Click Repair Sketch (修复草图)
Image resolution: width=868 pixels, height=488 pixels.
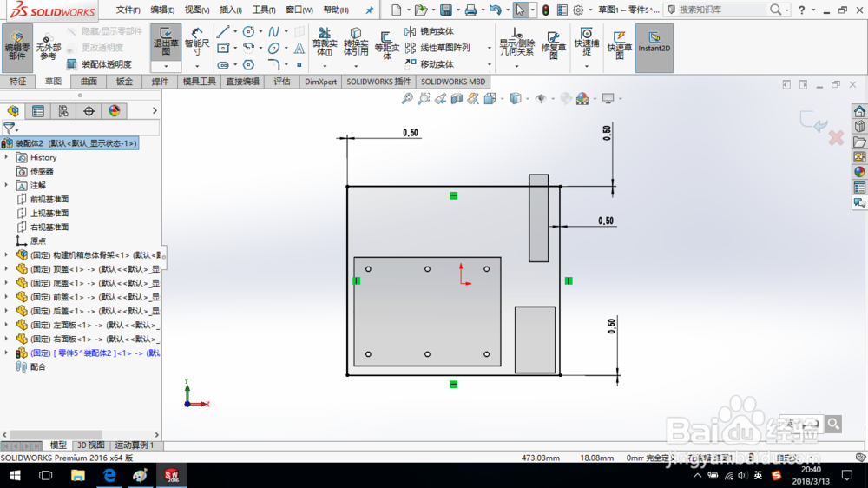(554, 44)
